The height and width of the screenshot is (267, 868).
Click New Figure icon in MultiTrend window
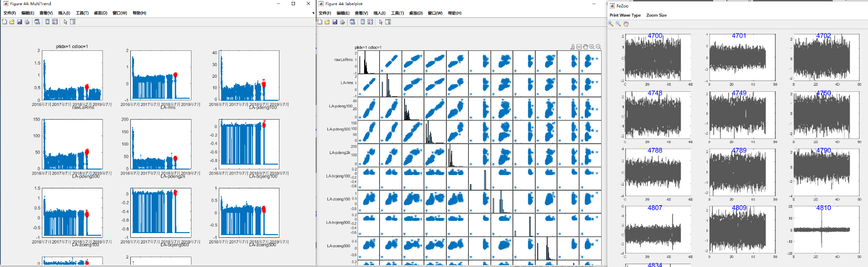point(5,22)
